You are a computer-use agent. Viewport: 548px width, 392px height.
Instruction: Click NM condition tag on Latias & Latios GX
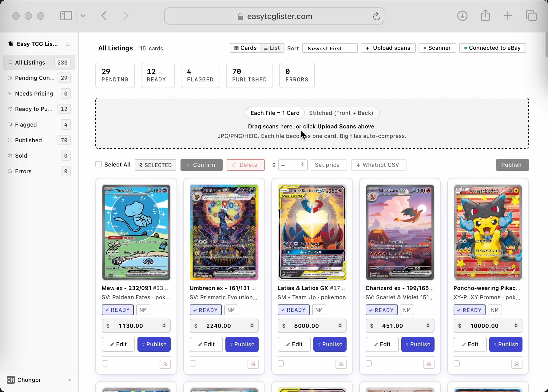[319, 310]
